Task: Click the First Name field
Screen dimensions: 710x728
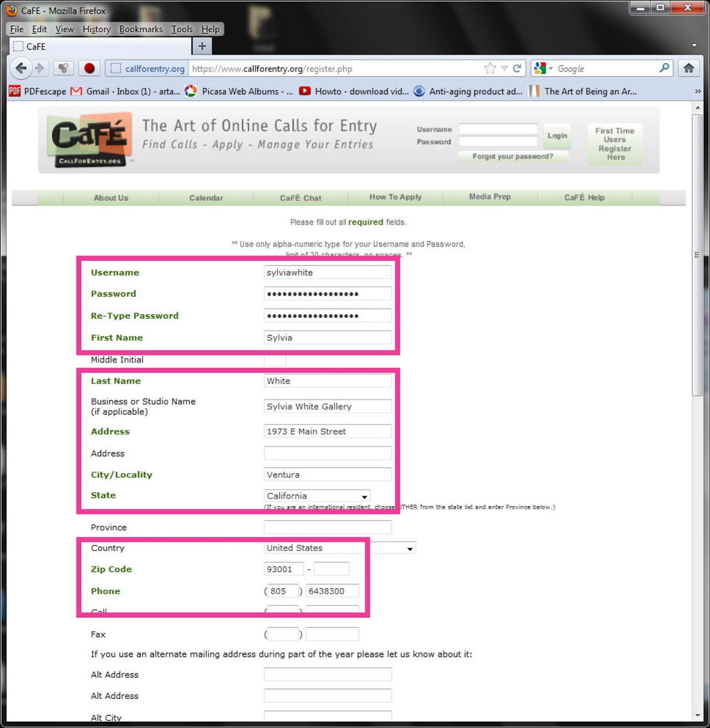Action: click(328, 338)
